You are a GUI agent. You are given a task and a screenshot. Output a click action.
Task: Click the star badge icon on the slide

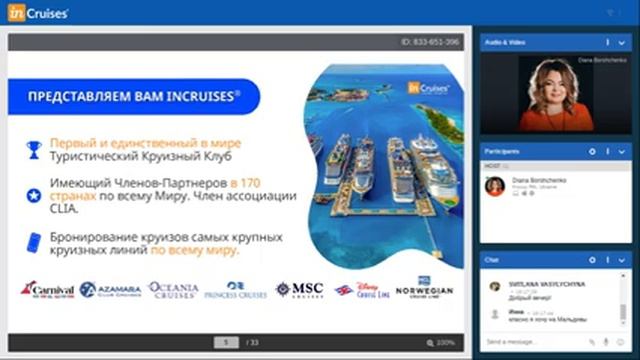click(34, 196)
